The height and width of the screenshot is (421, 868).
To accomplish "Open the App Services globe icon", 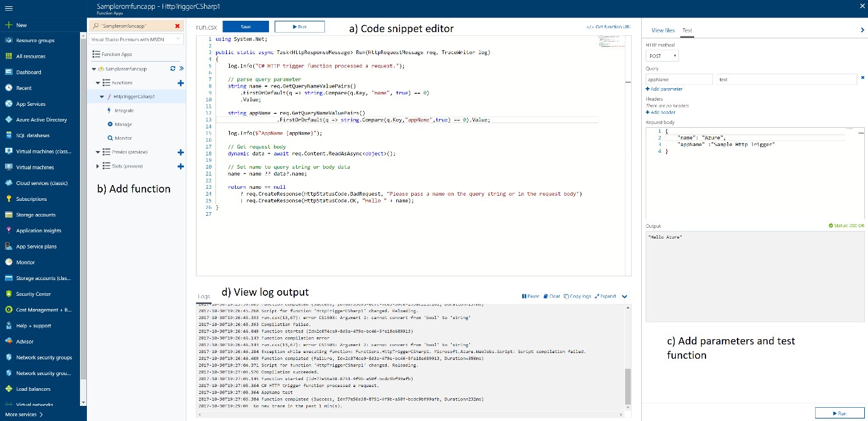I will pos(9,104).
